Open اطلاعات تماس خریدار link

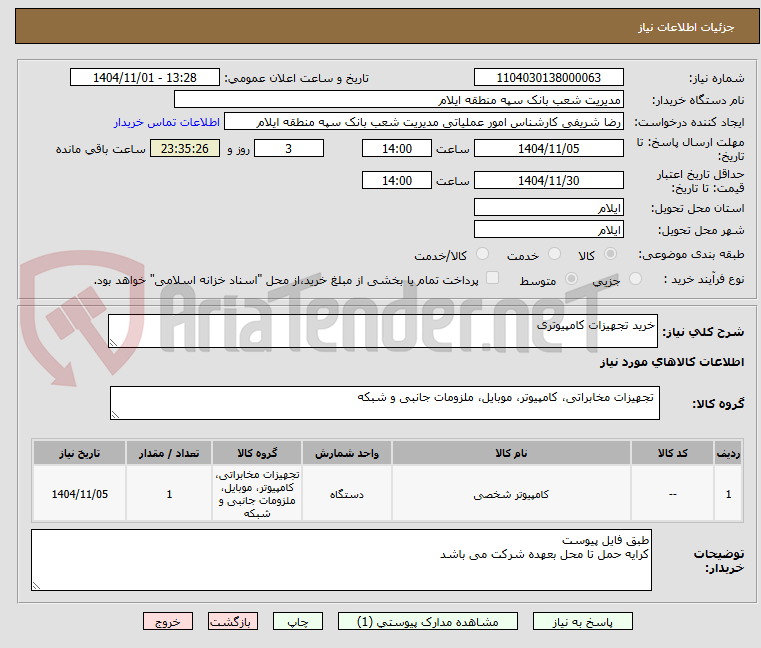[x=167, y=122]
